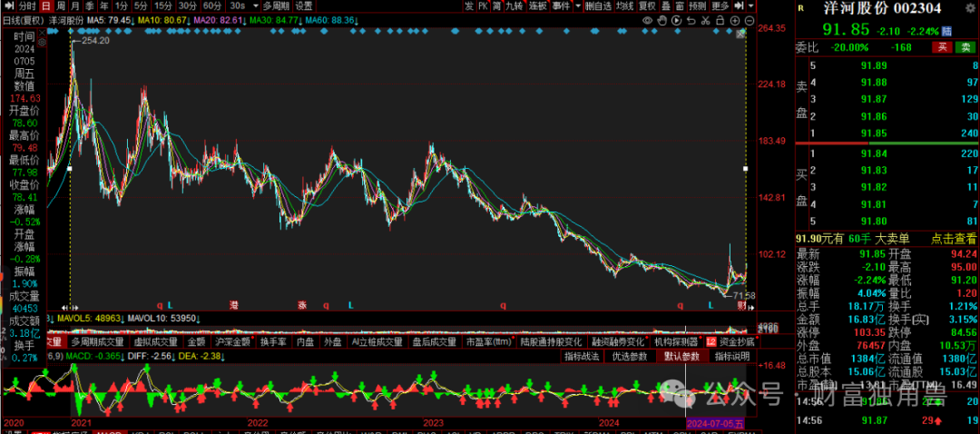Select the scissors cut tool icon
Screen dimensions: 980x434
[706, 20]
